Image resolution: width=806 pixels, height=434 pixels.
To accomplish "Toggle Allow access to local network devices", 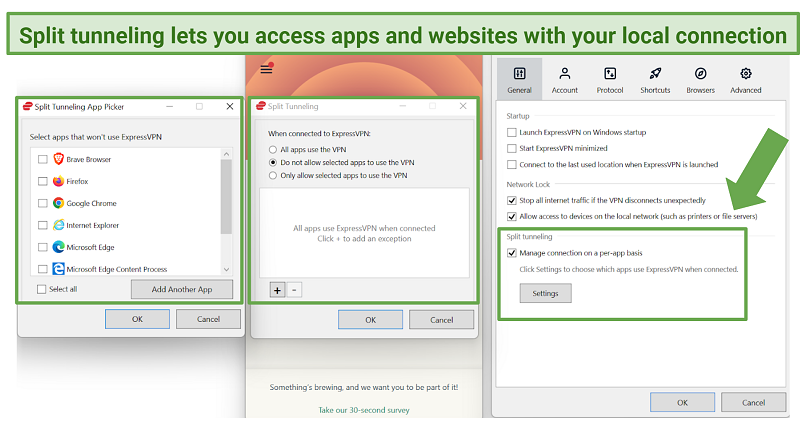I will tap(511, 216).
